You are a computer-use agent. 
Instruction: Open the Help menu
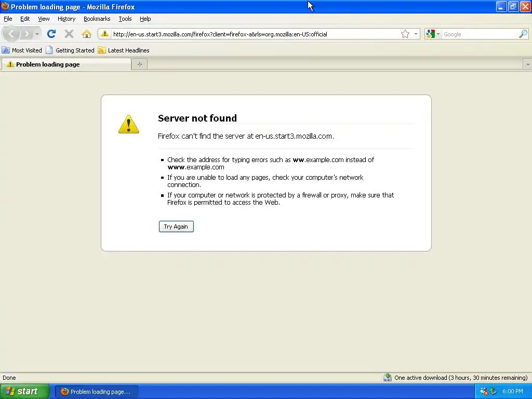point(145,19)
